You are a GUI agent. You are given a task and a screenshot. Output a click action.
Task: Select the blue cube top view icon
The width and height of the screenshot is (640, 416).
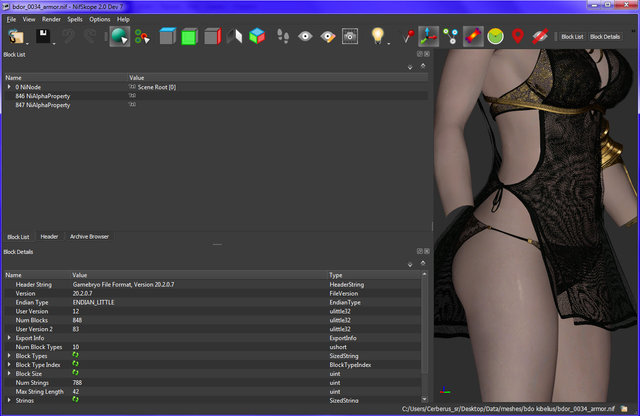coord(165,36)
